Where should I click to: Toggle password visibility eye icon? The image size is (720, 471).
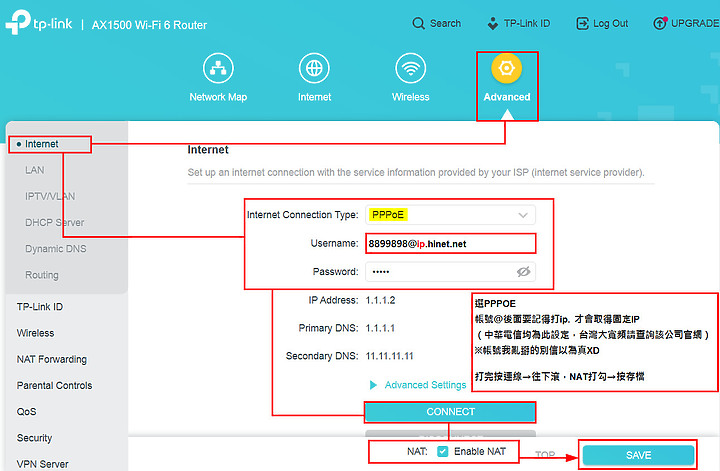pyautogui.click(x=523, y=272)
